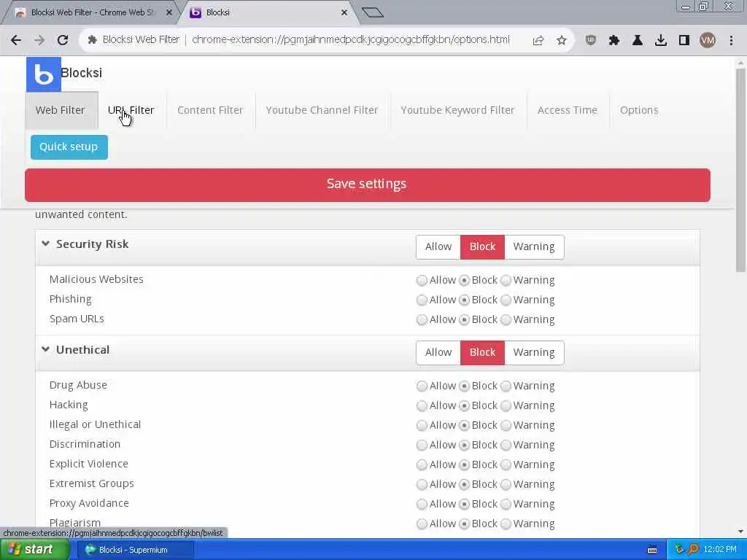747x560 pixels.
Task: Set whole Security Risk group to Warning
Action: click(x=534, y=247)
